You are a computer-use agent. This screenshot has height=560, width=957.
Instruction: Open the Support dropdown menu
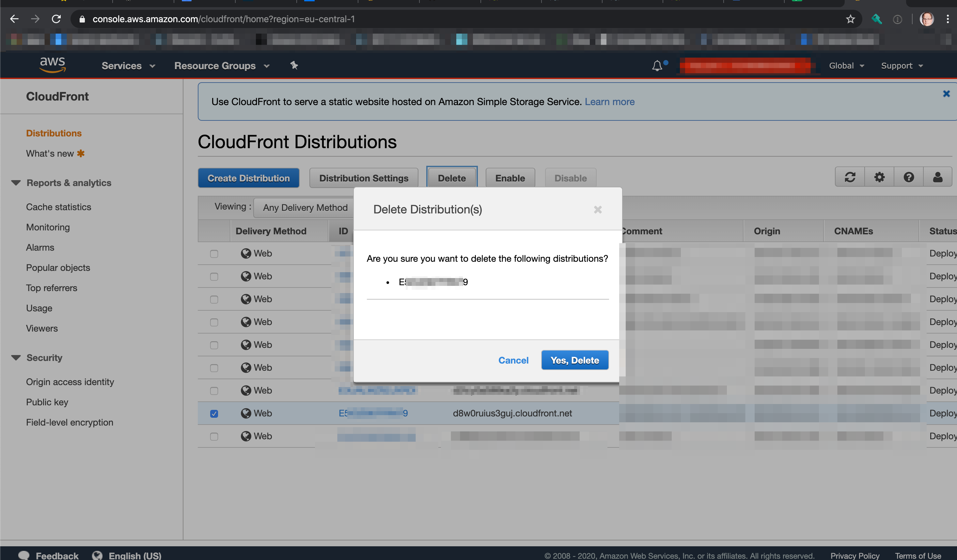click(x=902, y=66)
